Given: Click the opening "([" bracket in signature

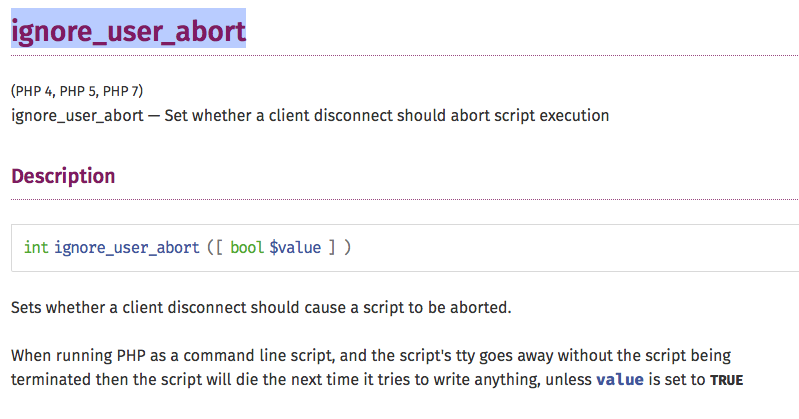Looking at the screenshot, I should (x=214, y=247).
